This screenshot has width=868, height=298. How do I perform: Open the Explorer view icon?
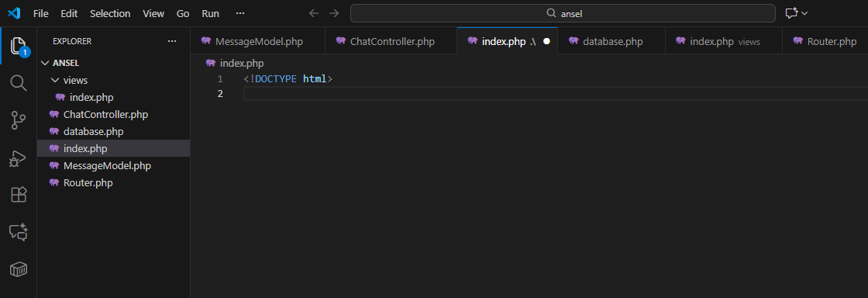pos(19,47)
